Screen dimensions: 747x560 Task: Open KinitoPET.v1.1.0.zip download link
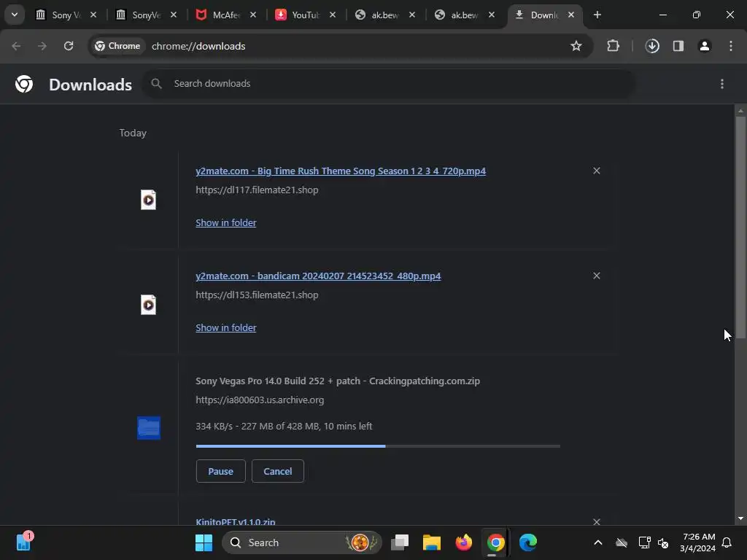pos(236,522)
